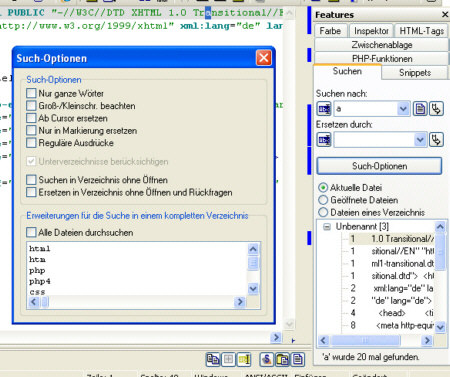This screenshot has height=377, width=450.
Task: Click the extension list's scroll-left arrow
Action: click(x=34, y=302)
